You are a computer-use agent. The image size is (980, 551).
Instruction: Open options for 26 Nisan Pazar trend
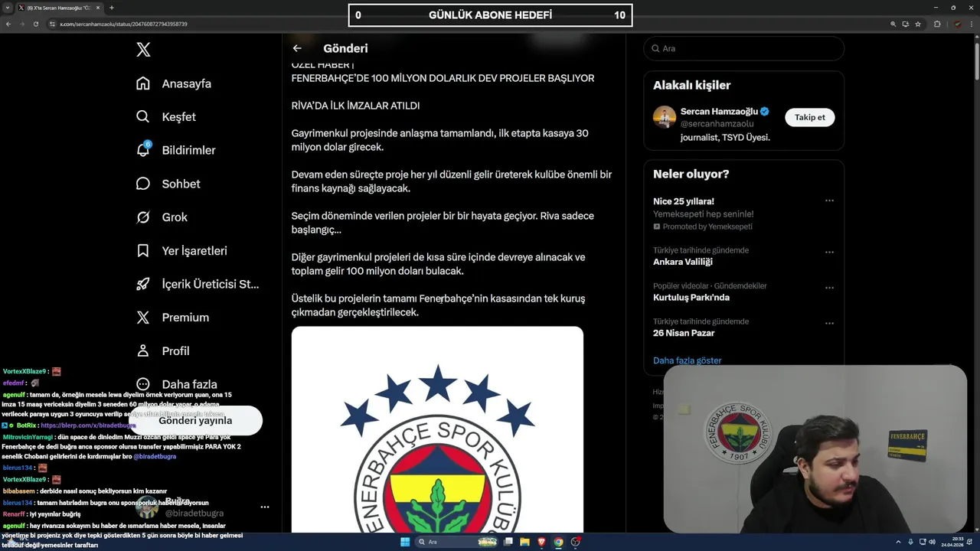point(829,323)
